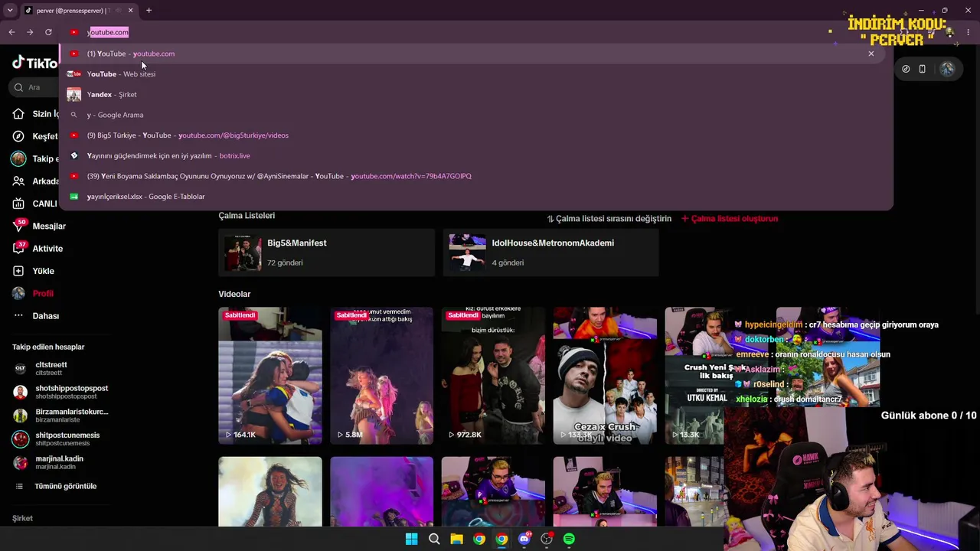Image resolution: width=980 pixels, height=551 pixels.
Task: Open Mesajlar with 50 badge
Action: pos(40,226)
